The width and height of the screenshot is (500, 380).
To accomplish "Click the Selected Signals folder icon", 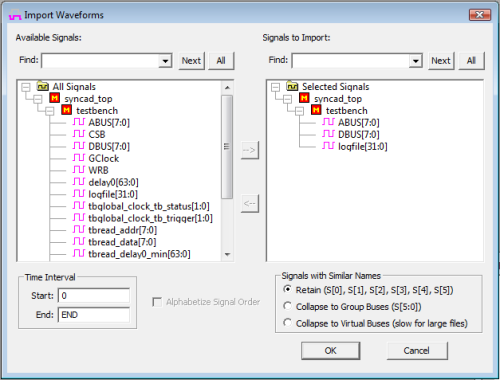I will point(292,86).
